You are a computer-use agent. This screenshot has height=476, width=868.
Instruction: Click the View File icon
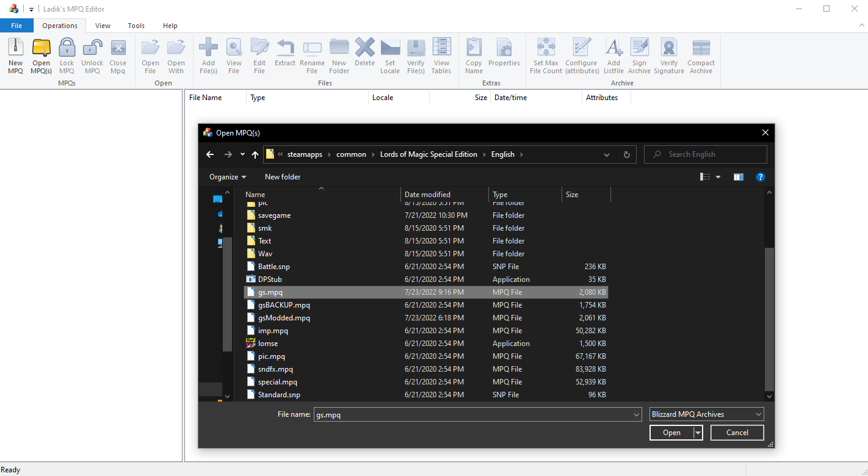click(x=234, y=48)
